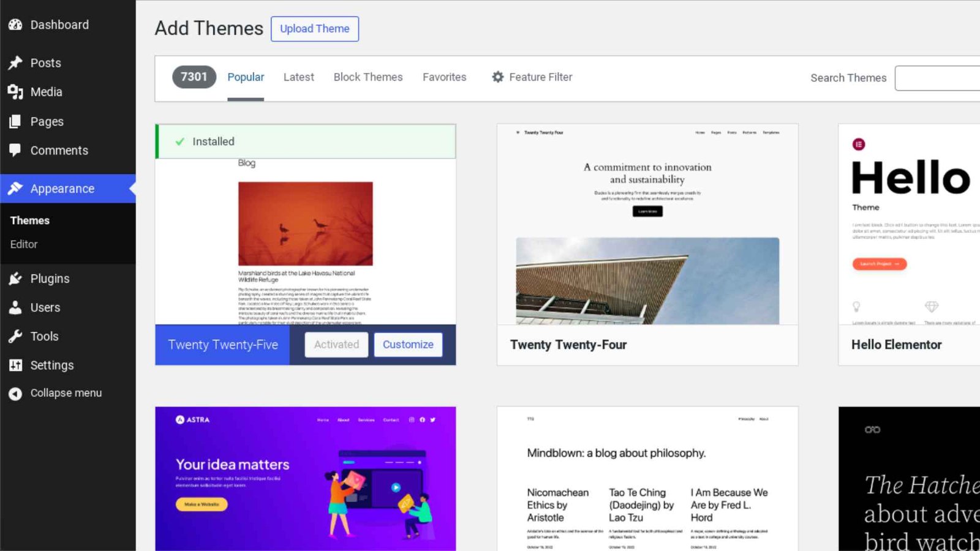Open the Plugins plug icon
The height and width of the screenshot is (551, 980).
15,279
